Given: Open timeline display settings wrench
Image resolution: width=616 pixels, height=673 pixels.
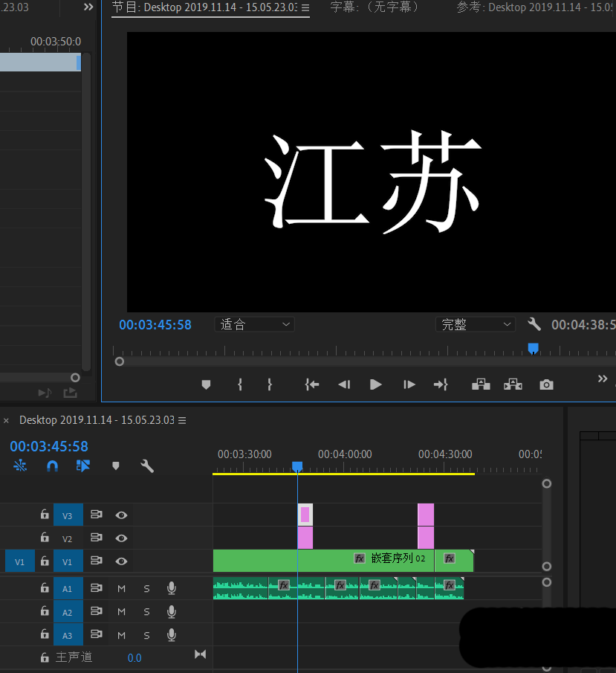Looking at the screenshot, I should pos(147,466).
